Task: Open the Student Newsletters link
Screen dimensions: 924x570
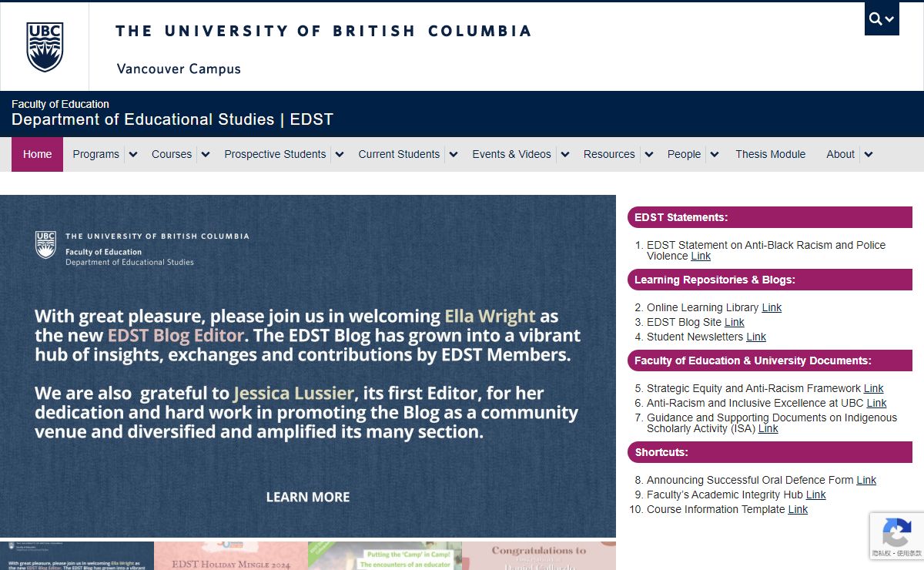Action: click(756, 337)
